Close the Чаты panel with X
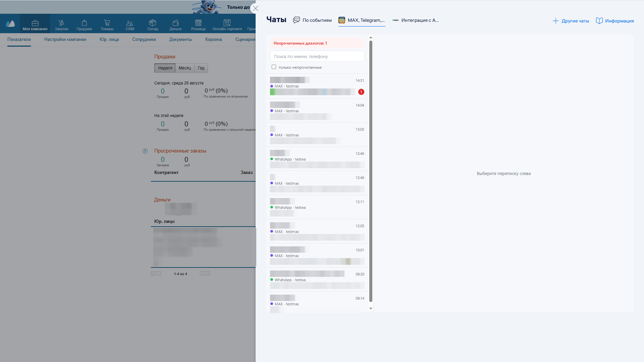The width and height of the screenshot is (644, 362). 256,8
